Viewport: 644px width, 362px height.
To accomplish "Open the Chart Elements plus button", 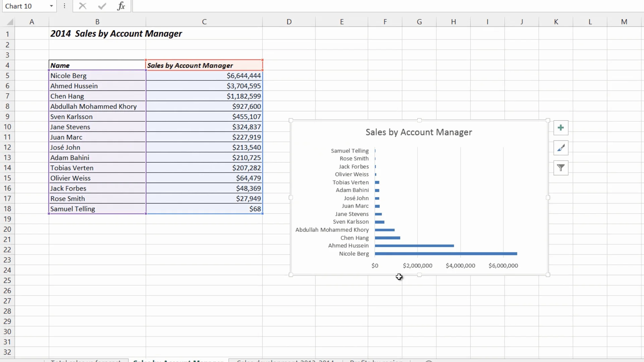I will (561, 128).
